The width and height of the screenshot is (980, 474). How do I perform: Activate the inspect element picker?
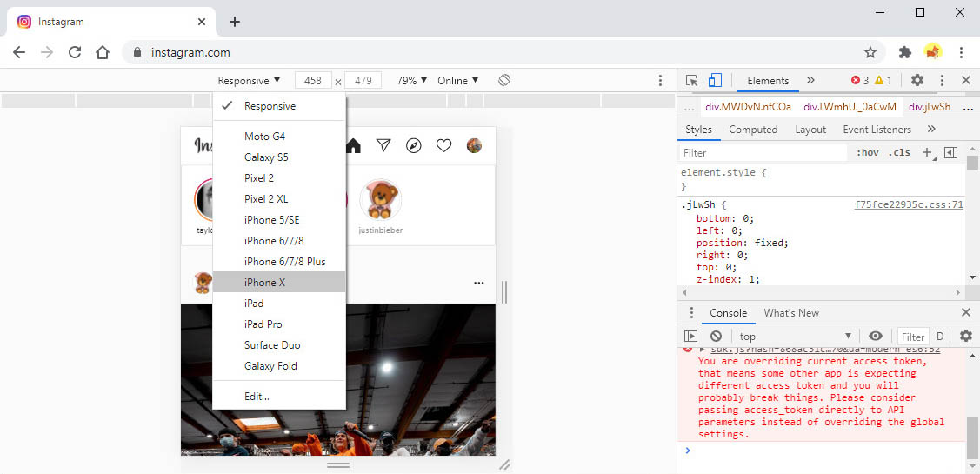point(691,81)
